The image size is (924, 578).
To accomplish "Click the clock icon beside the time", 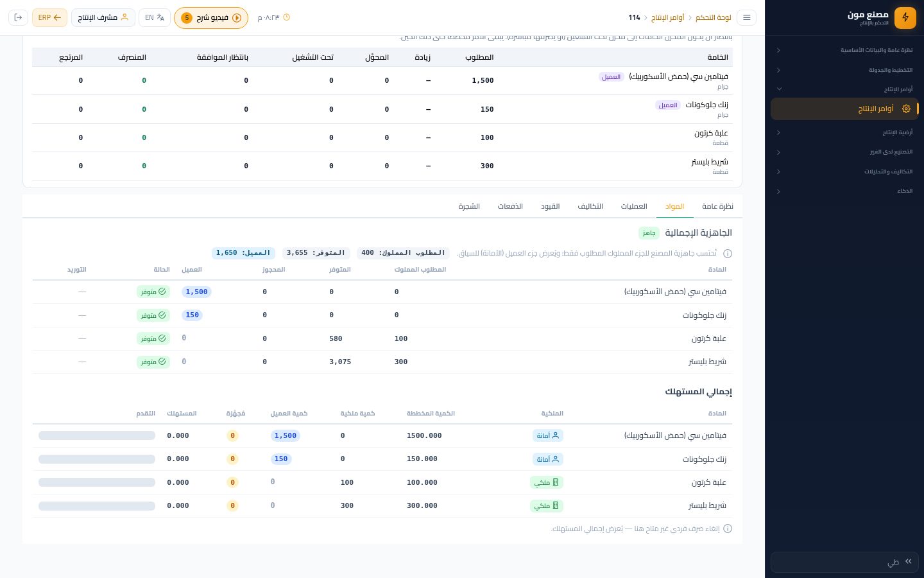I will pyautogui.click(x=287, y=17).
